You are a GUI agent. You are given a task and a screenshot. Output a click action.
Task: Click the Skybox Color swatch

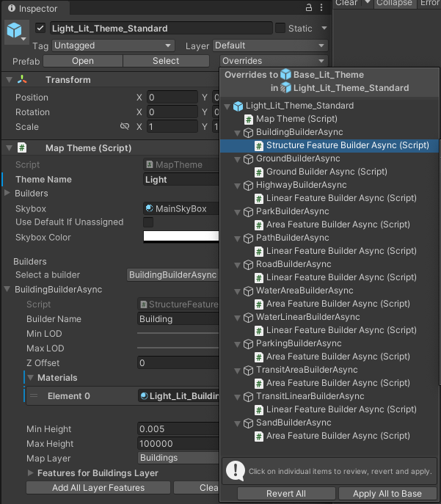click(x=181, y=237)
